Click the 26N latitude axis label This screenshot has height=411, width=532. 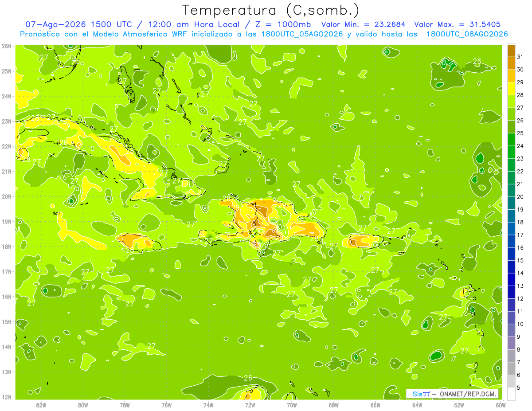pyautogui.click(x=7, y=46)
